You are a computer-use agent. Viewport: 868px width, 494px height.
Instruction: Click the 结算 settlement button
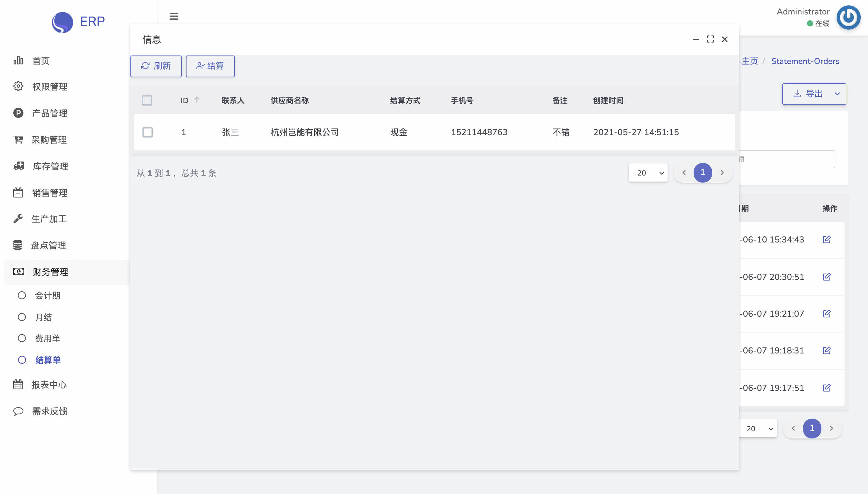pyautogui.click(x=210, y=66)
